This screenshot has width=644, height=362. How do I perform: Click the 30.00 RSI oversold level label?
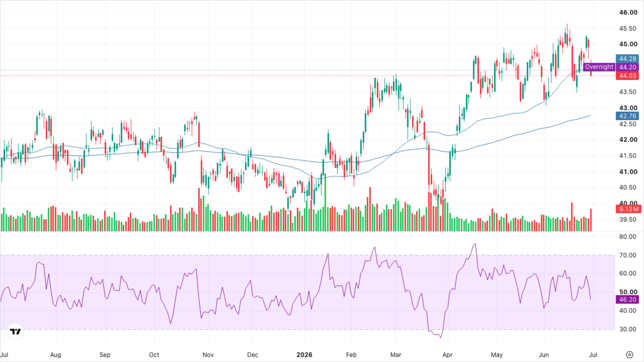pyautogui.click(x=628, y=329)
